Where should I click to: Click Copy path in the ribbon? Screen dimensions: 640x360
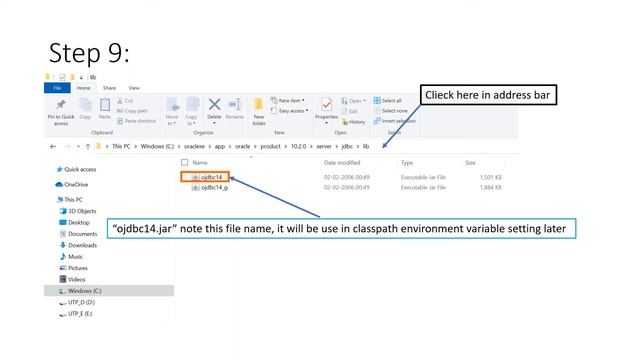(x=132, y=111)
